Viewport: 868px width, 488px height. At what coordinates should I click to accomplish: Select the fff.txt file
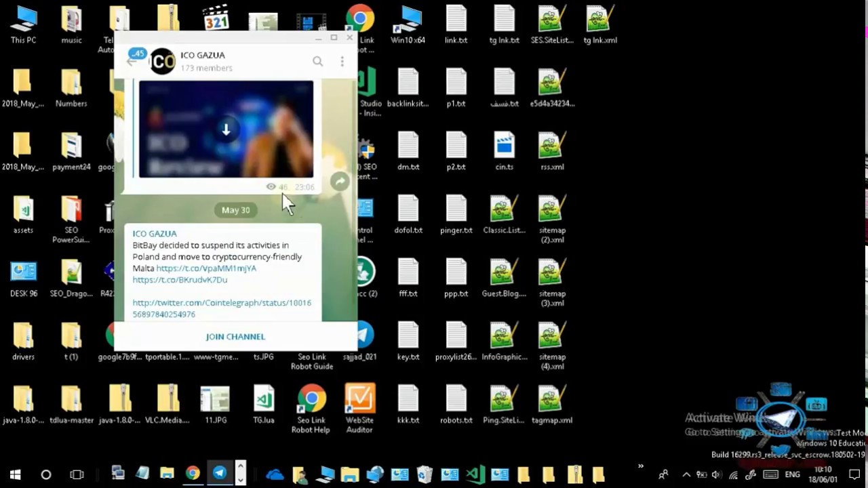pyautogui.click(x=408, y=279)
